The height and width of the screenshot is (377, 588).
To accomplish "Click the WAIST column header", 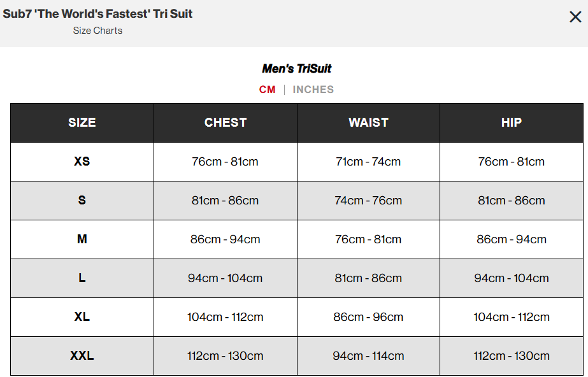I will click(x=368, y=123).
